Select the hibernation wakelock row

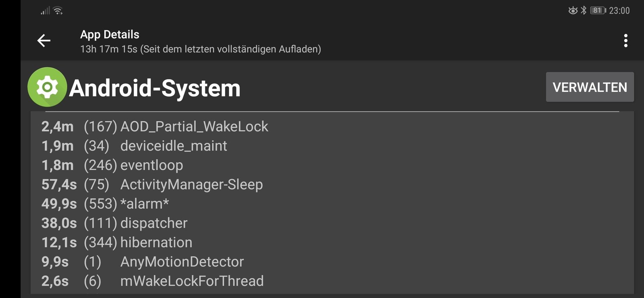point(332,243)
